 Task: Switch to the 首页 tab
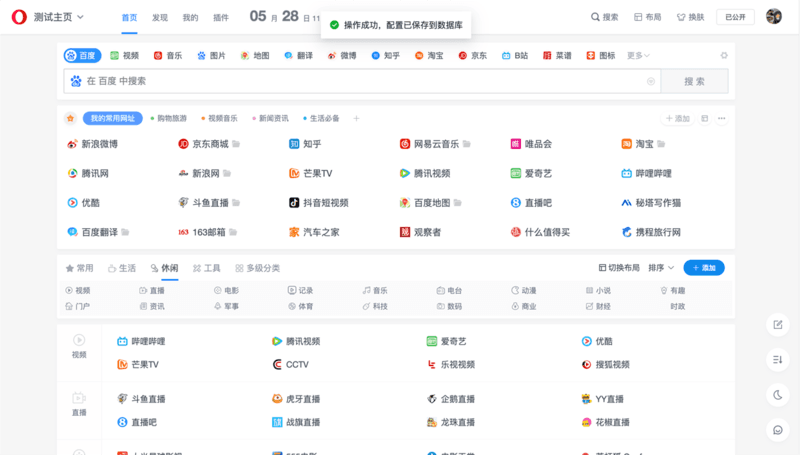(x=129, y=17)
